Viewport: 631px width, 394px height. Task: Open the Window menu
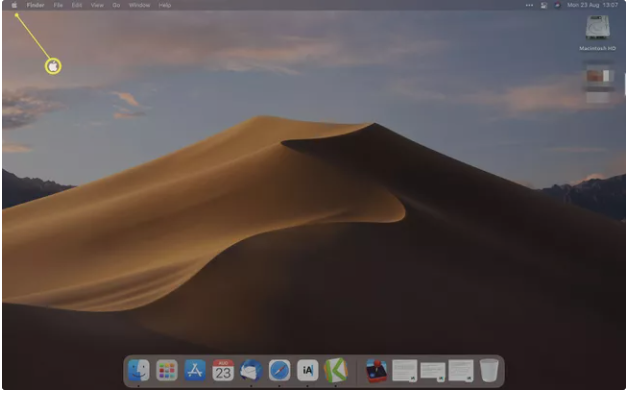point(140,5)
